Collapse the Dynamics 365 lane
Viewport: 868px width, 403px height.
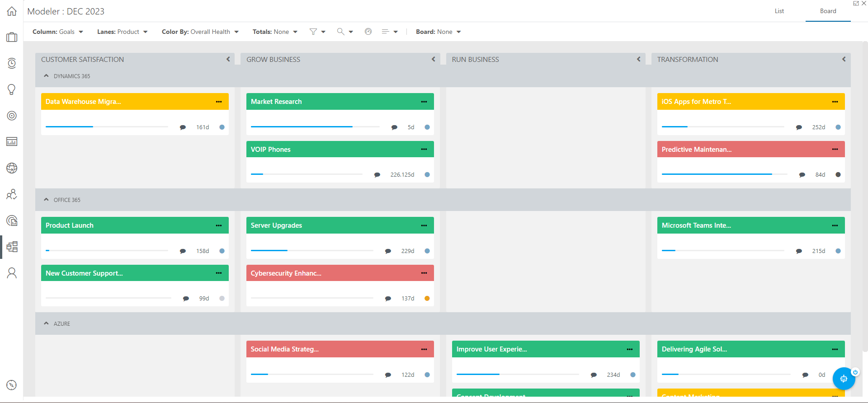pyautogui.click(x=46, y=76)
